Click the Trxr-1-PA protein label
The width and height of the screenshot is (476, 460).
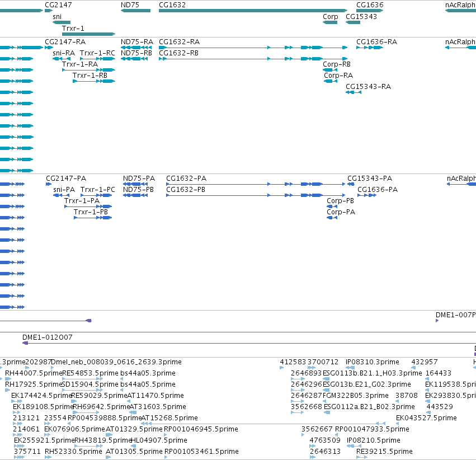coord(82,201)
